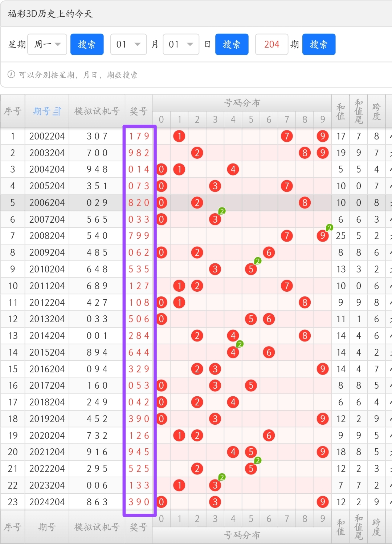392x546 pixels.
Task: Click red ball 3 in issue 2005204 row
Action: coord(215,186)
